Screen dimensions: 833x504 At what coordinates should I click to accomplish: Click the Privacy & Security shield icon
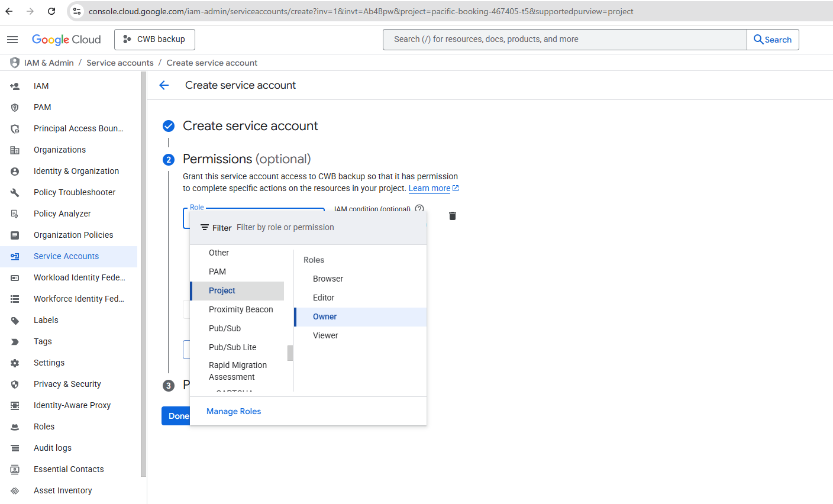pyautogui.click(x=15, y=384)
